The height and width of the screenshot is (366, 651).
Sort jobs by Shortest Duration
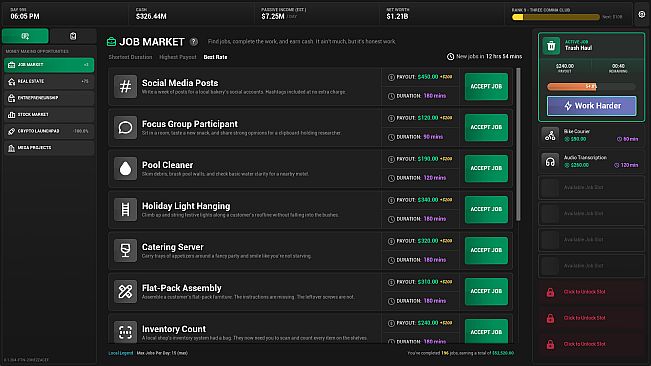130,57
